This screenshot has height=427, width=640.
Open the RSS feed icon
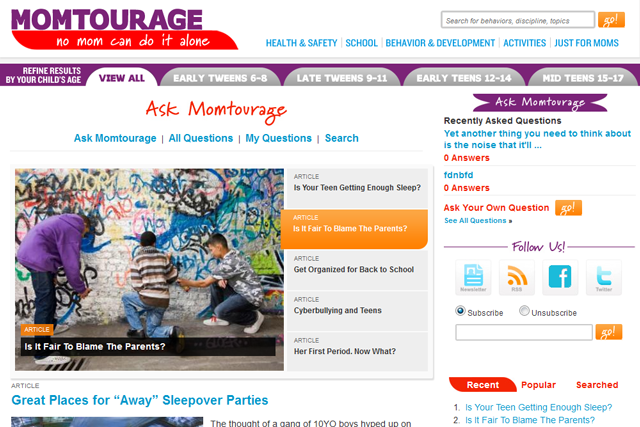click(517, 277)
